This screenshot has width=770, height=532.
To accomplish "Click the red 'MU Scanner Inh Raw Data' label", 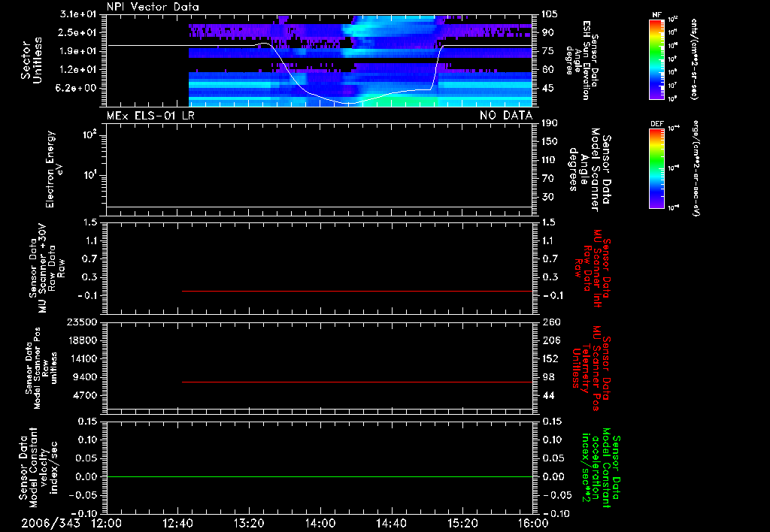I will coord(593,268).
